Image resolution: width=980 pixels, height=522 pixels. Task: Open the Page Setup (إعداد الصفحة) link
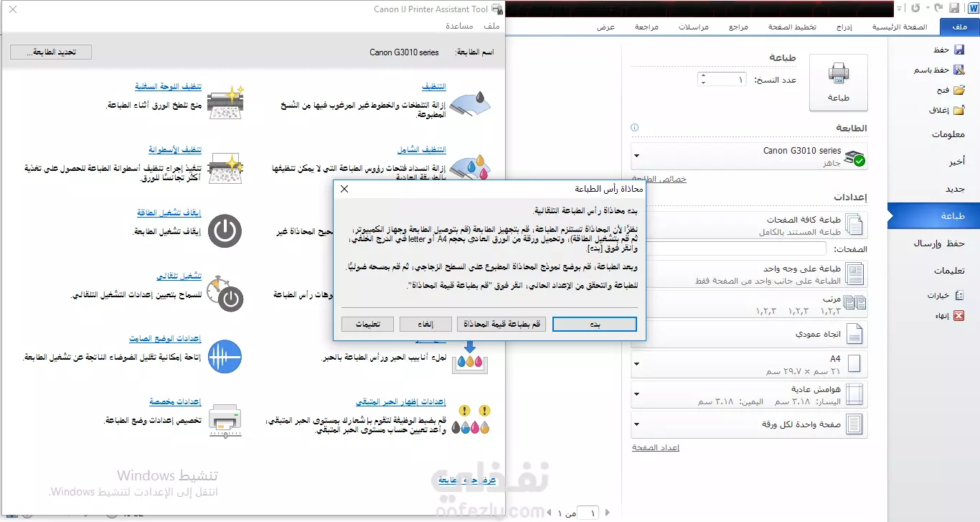tap(656, 447)
